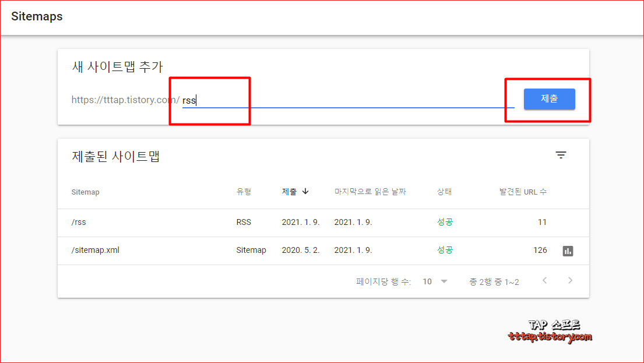
Task: Click the 마지막으로 읽은 날짜 column header
Action: tap(370, 192)
